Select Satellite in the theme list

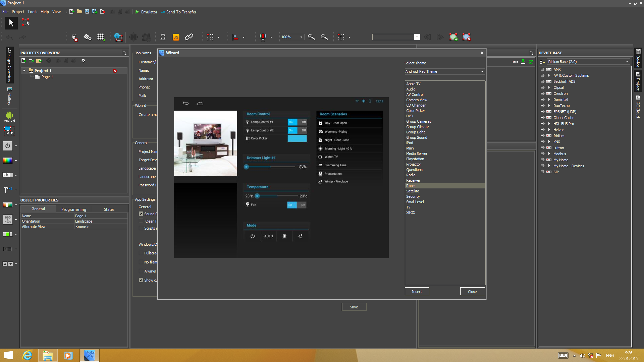(x=413, y=191)
